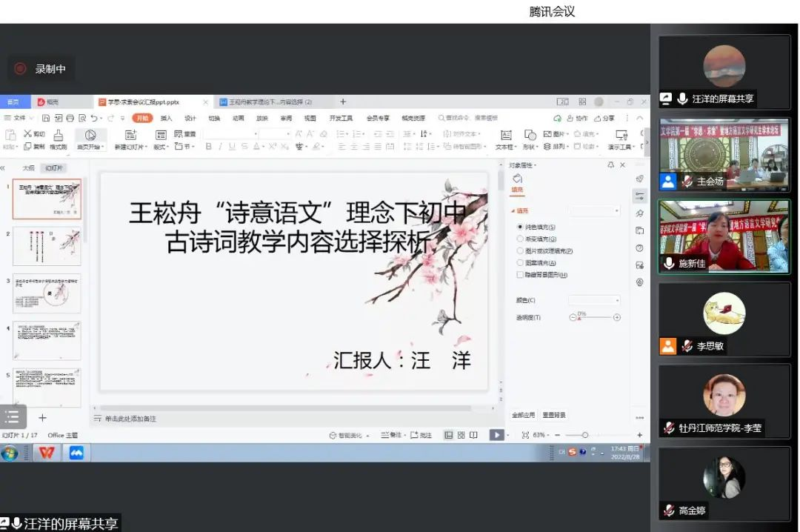Click the 新建幻灯片 new slide icon
Image resolution: width=800 pixels, height=532 pixels.
pos(130,135)
